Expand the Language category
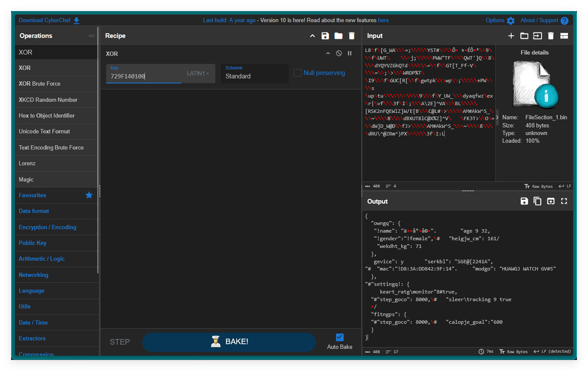Image resolution: width=588 pixels, height=371 pixels. click(x=57, y=290)
